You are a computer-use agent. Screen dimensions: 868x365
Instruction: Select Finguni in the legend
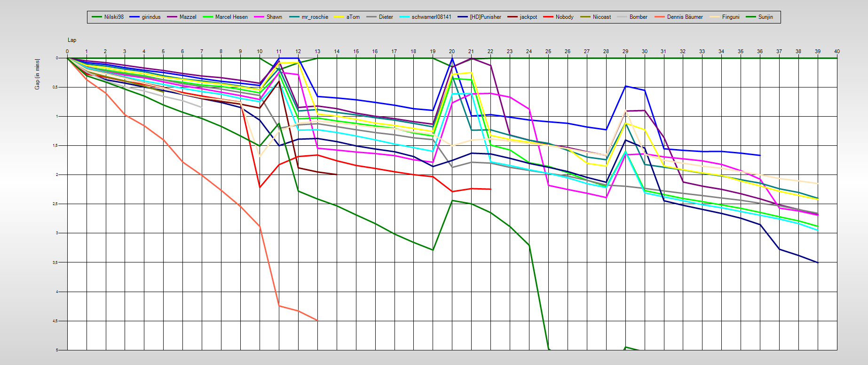click(x=731, y=17)
